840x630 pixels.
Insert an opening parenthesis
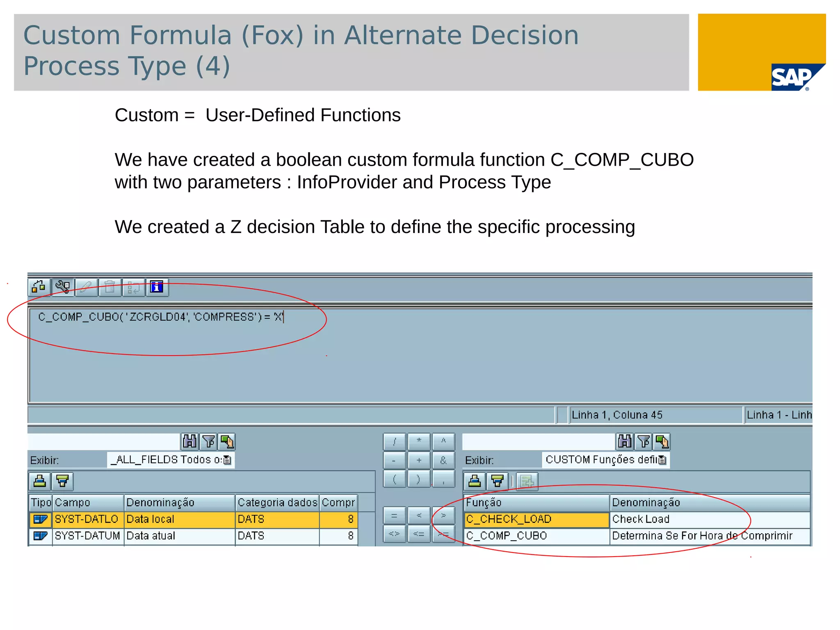coord(395,479)
